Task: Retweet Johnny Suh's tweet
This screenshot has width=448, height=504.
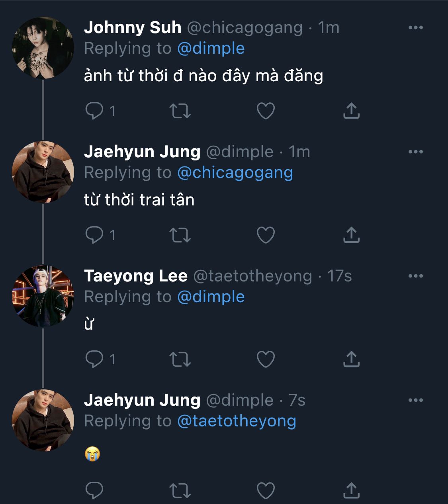Action: pyautogui.click(x=180, y=111)
